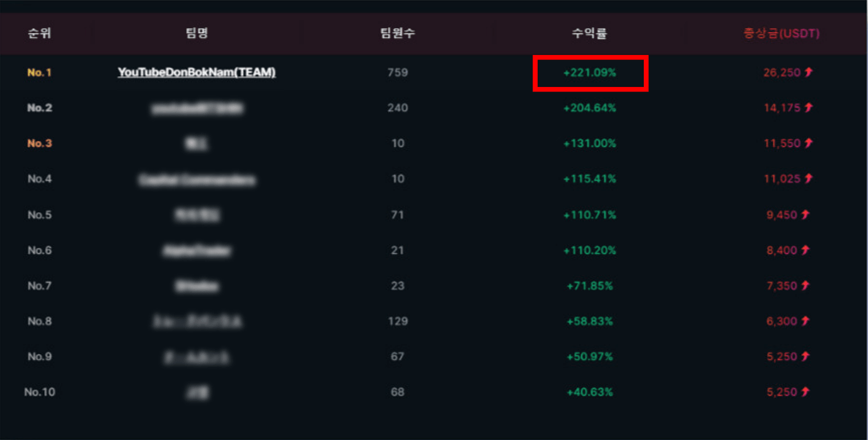Click the red arrow next to 9,450
The width and height of the screenshot is (868, 440).
[806, 214]
